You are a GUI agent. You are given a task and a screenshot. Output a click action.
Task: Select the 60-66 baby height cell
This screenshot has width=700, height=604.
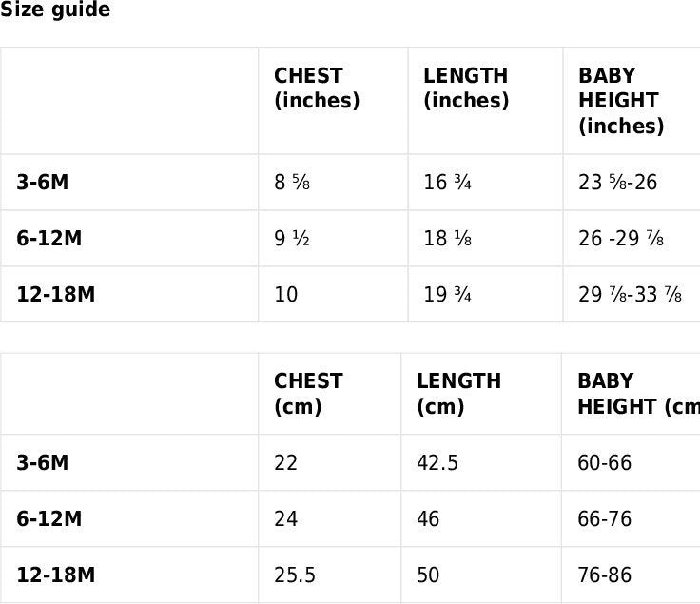(604, 463)
